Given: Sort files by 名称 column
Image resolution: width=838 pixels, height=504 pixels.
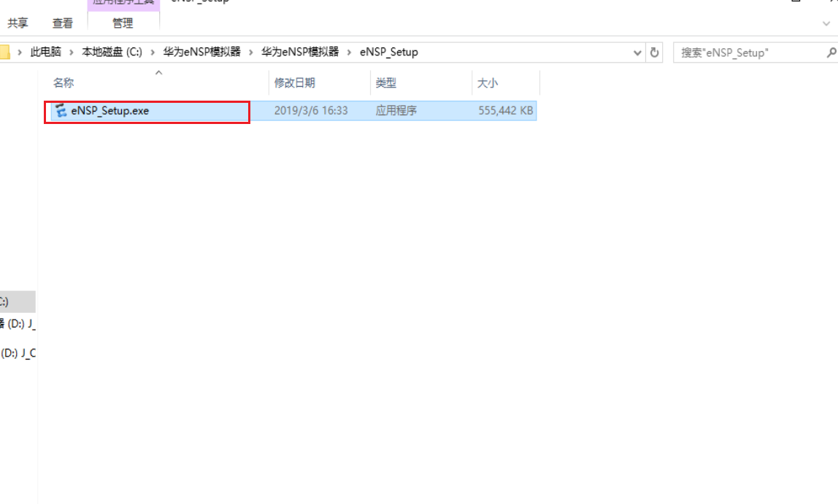Looking at the screenshot, I should 63,82.
